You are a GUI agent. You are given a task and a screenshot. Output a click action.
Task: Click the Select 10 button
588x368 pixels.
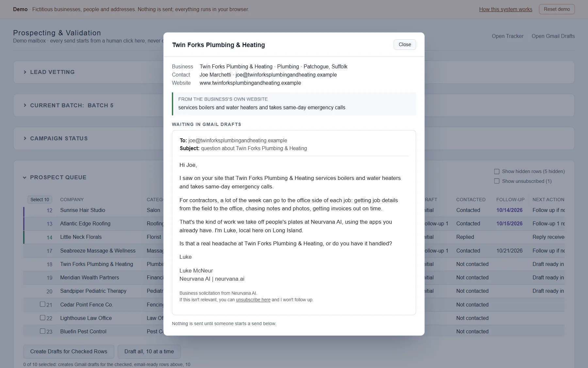point(40,200)
